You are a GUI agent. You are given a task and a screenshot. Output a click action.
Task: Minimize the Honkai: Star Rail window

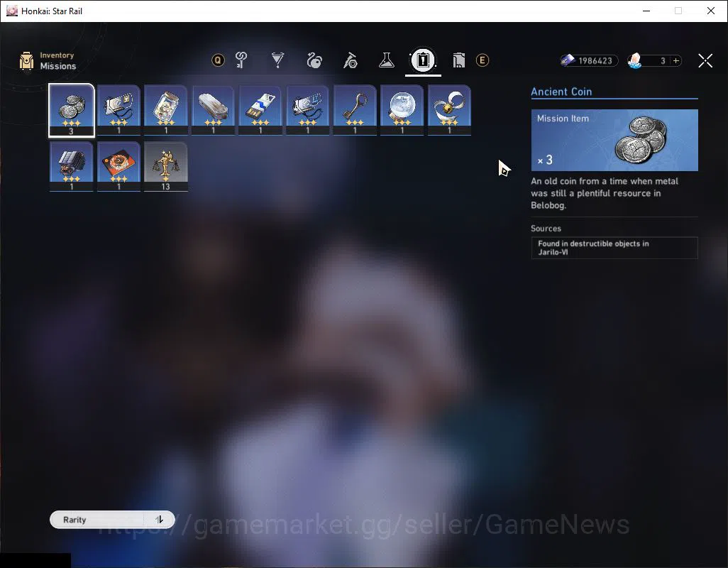pos(646,11)
